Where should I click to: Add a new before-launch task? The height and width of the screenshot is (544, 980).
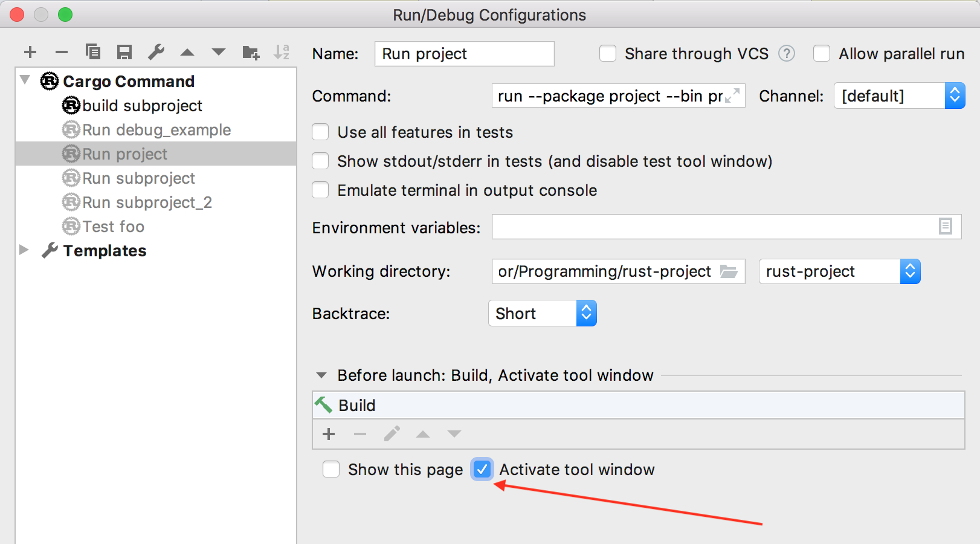pyautogui.click(x=329, y=434)
